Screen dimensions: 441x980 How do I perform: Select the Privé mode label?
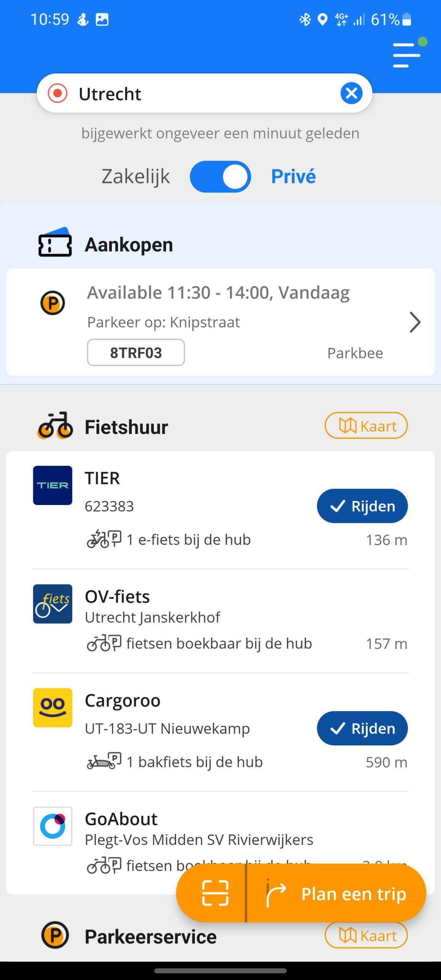pos(293,176)
